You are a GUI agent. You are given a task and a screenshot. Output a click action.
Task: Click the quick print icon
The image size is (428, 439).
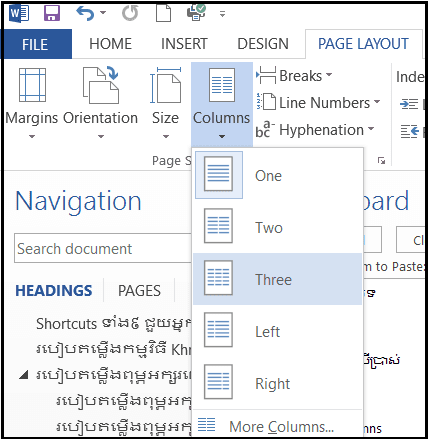pyautogui.click(x=196, y=13)
